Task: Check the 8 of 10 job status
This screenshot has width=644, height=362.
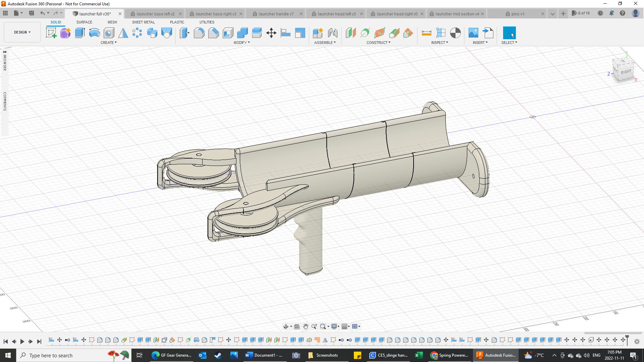Action: 581,13
